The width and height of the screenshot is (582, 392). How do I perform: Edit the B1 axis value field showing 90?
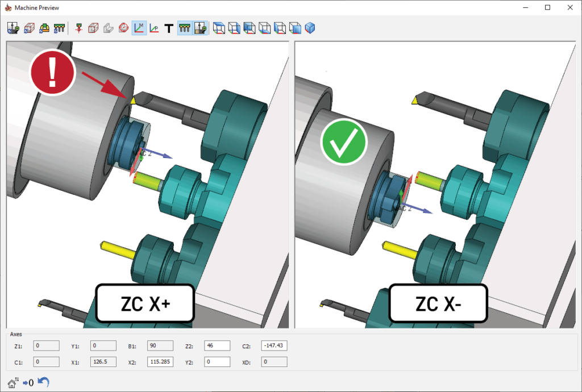(160, 345)
